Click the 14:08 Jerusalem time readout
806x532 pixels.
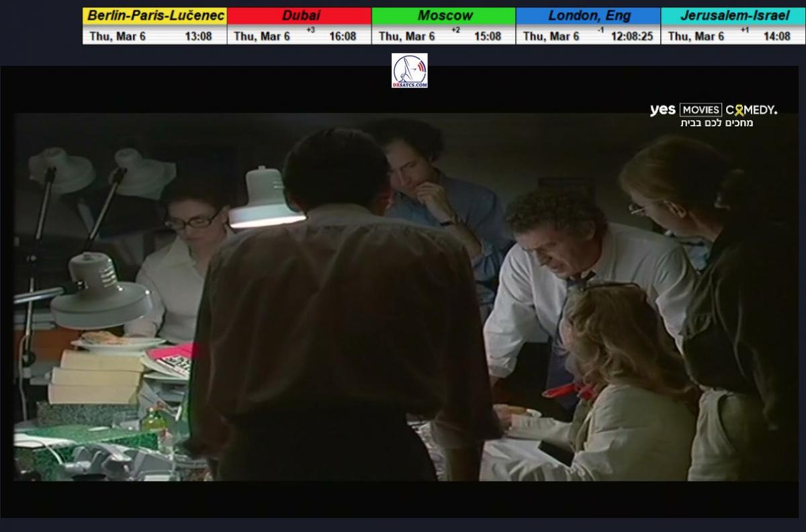pyautogui.click(x=776, y=36)
